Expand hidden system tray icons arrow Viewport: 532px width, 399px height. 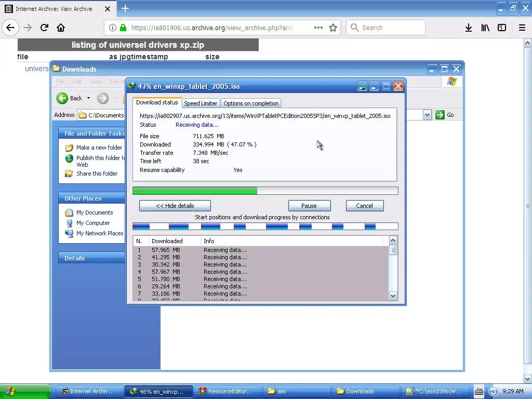[493, 392]
